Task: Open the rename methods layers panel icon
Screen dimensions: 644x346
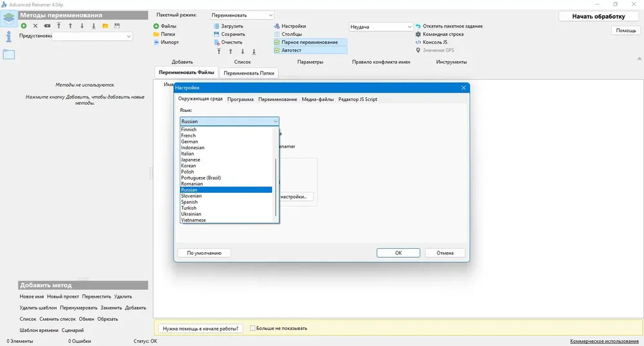Action: click(8, 18)
